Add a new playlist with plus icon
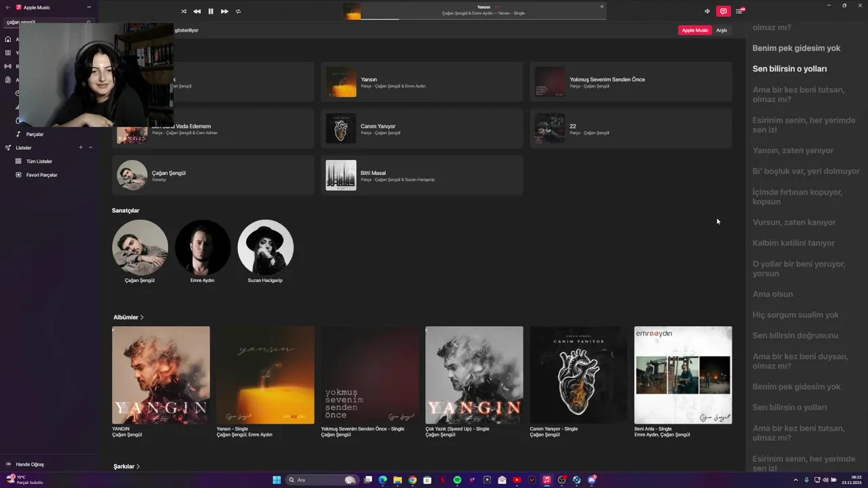The image size is (868, 488). 81,148
